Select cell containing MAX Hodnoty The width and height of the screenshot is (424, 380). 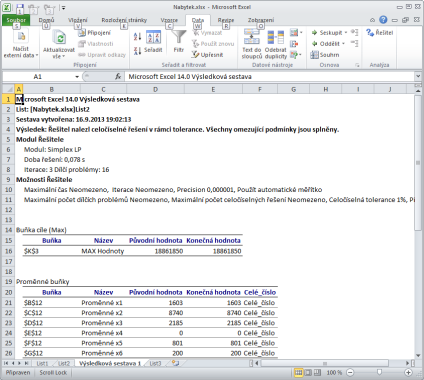tap(103, 251)
